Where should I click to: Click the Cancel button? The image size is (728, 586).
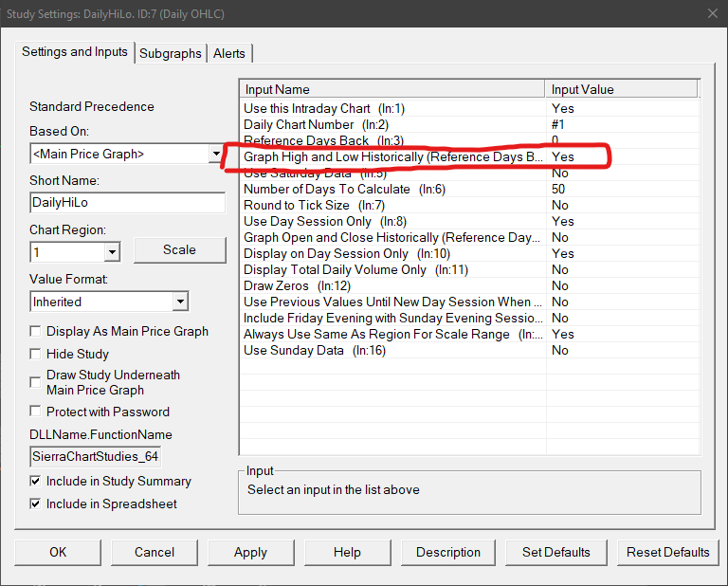pyautogui.click(x=155, y=552)
